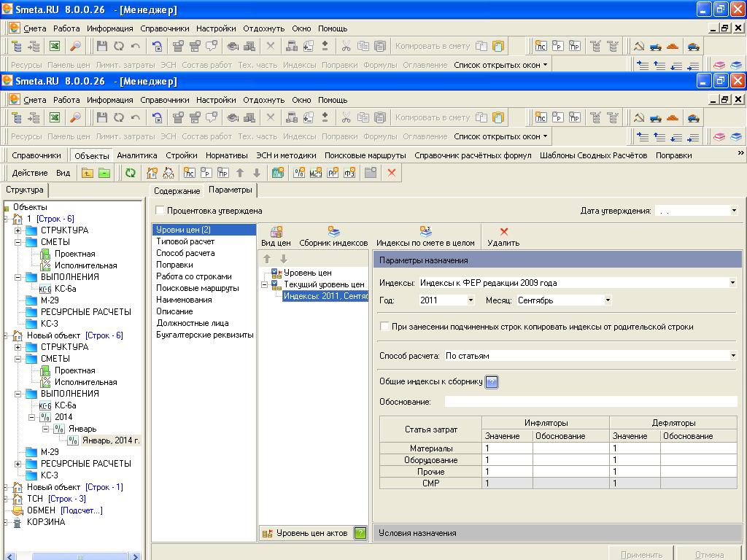Check the copy indexes from parent row option
The height and width of the screenshot is (560, 747).
click(x=384, y=327)
